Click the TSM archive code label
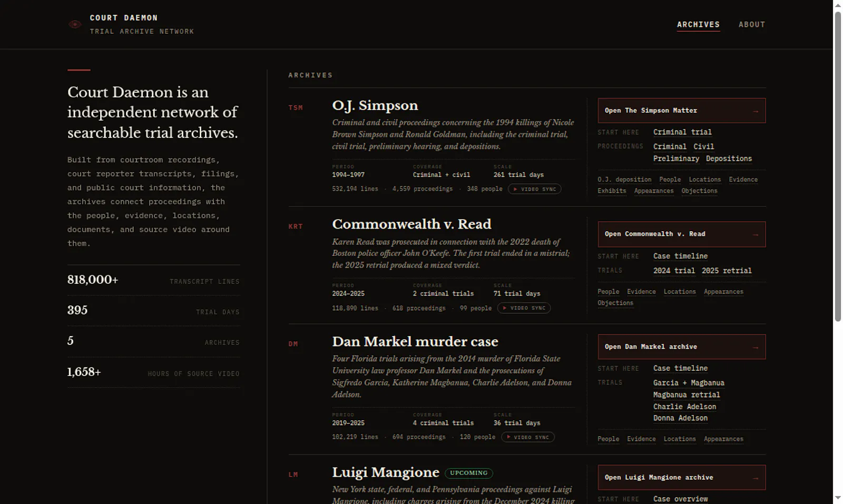The width and height of the screenshot is (843, 504). 296,108
